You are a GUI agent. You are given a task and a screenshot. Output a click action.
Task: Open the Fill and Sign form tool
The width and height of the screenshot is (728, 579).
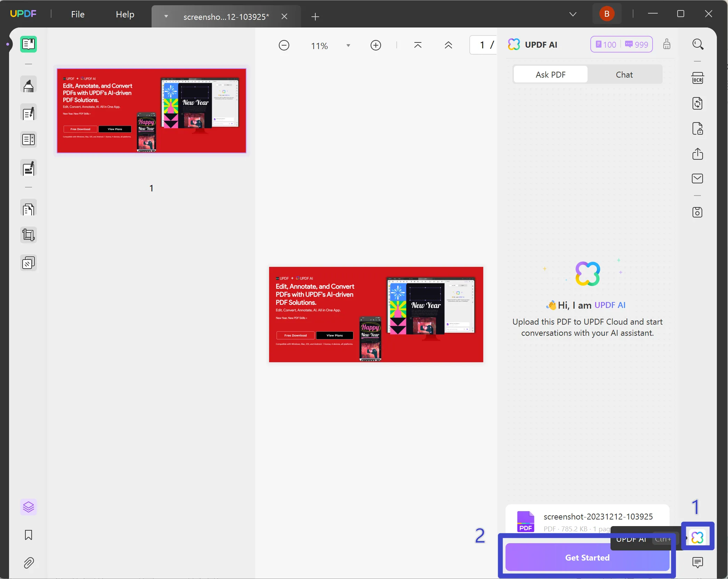(x=29, y=168)
